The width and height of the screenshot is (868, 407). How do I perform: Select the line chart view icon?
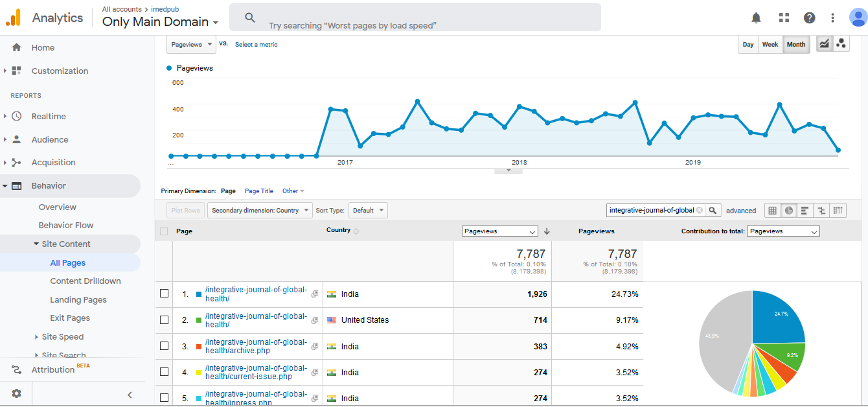coord(824,44)
